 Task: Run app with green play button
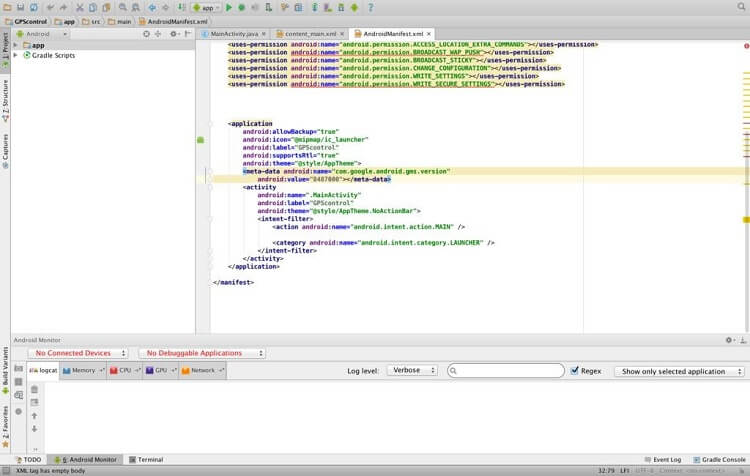pos(229,7)
